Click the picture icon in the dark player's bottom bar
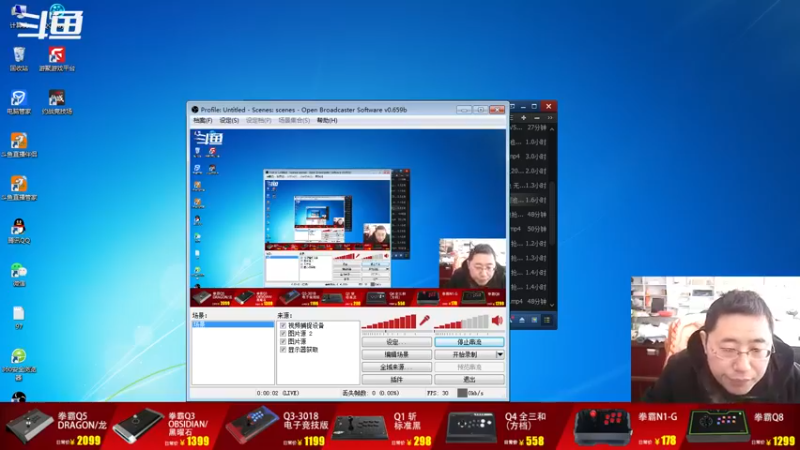The height and width of the screenshot is (450, 800). tap(534, 320)
